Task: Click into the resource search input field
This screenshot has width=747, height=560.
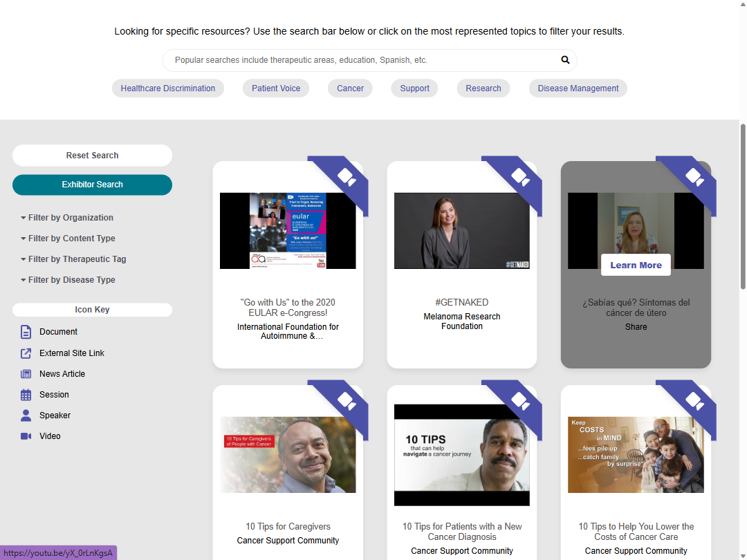Action: click(363, 60)
